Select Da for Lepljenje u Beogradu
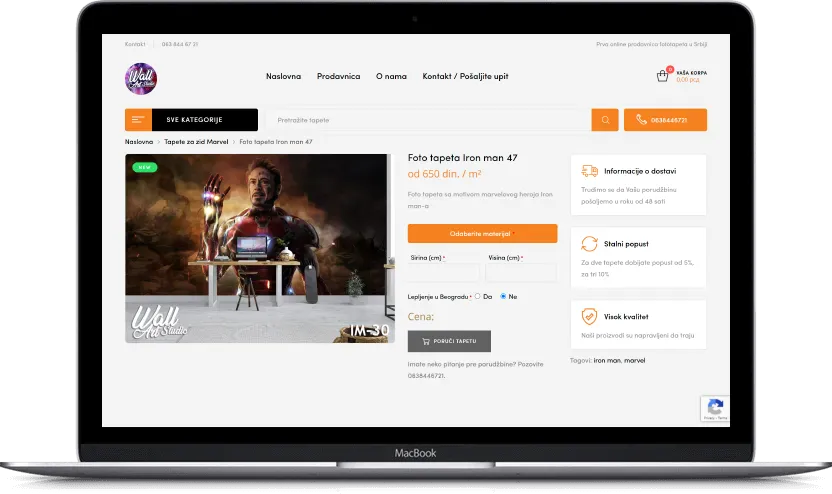The height and width of the screenshot is (494, 832). tap(478, 296)
